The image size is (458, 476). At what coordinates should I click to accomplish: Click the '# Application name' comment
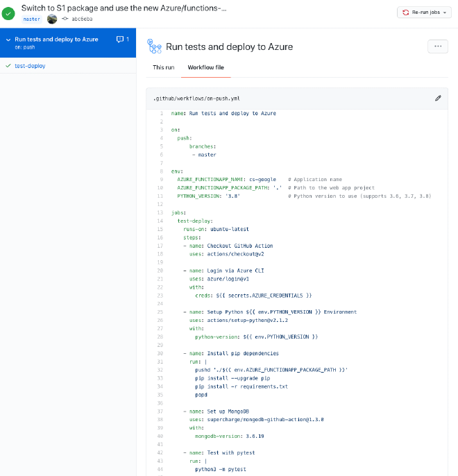click(315, 180)
